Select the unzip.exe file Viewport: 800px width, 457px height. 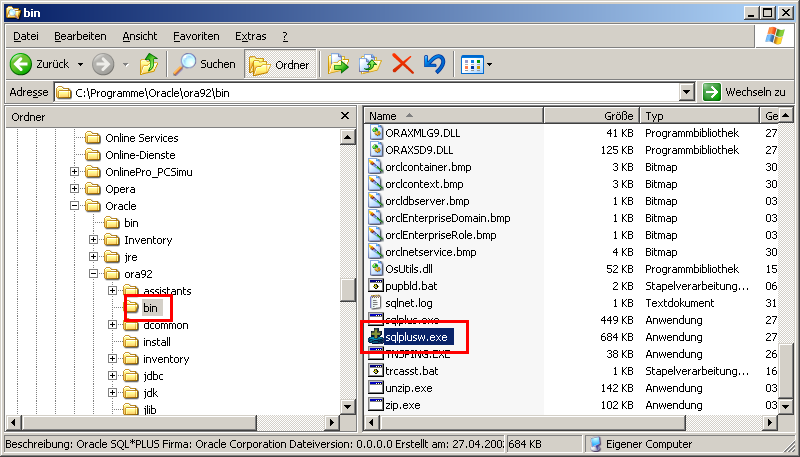tap(408, 388)
